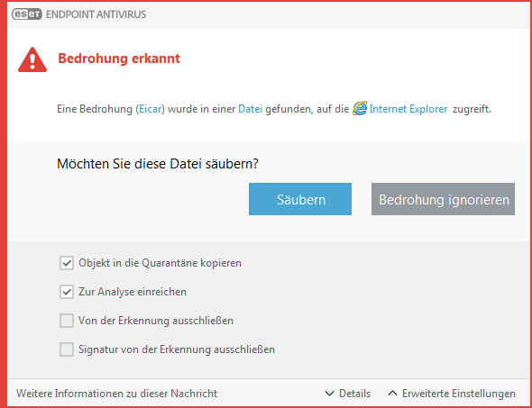Click the Bedrohung erkannt heading

pos(119,59)
